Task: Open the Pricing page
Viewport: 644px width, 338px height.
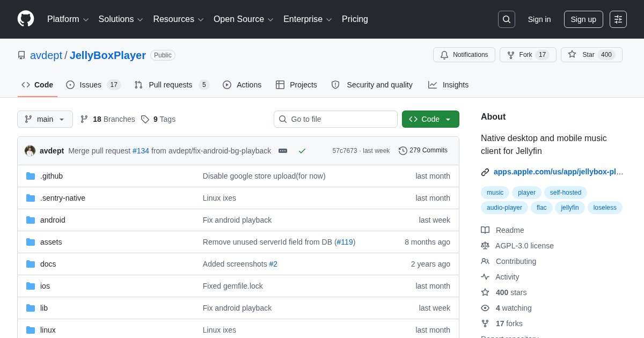Action: [355, 19]
